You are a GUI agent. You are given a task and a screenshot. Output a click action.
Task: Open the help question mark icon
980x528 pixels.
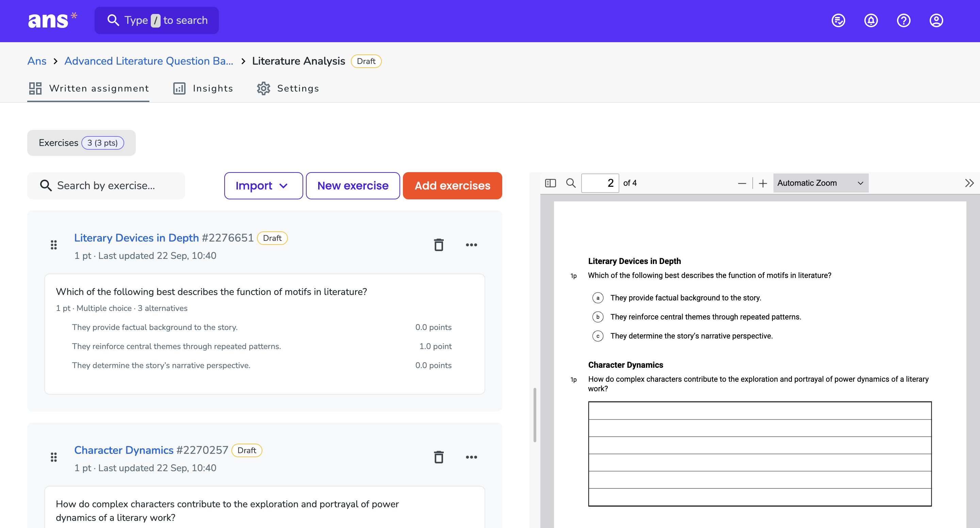click(x=903, y=20)
